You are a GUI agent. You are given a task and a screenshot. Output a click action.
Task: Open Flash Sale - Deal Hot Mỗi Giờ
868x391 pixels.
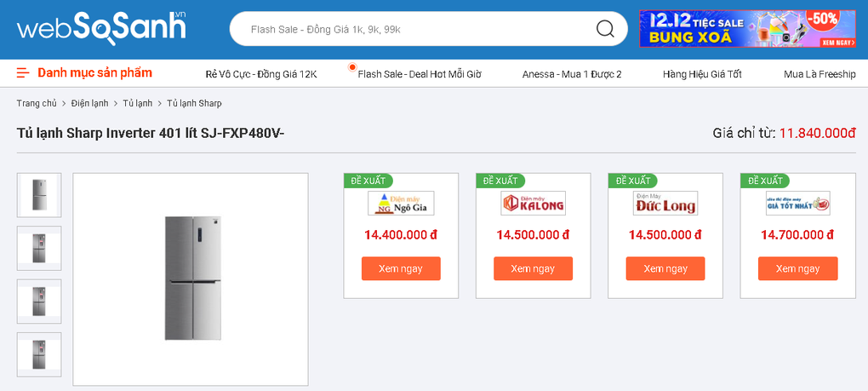click(x=420, y=74)
